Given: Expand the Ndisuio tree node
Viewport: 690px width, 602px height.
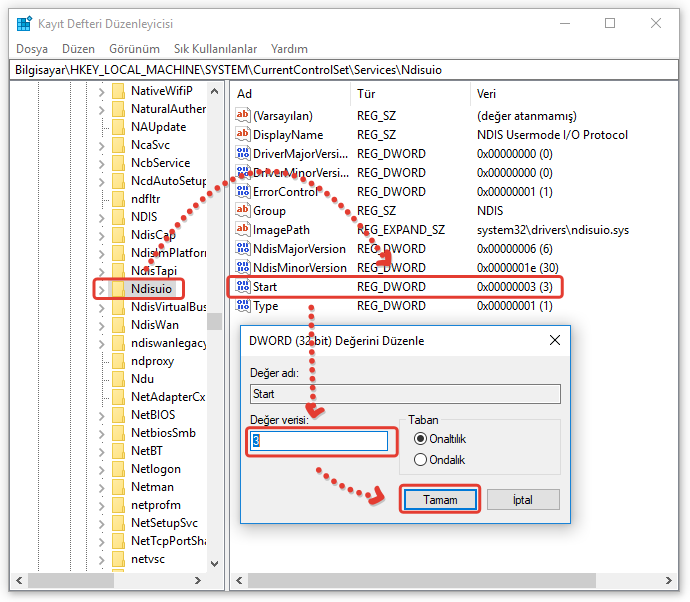Looking at the screenshot, I should 101,289.
